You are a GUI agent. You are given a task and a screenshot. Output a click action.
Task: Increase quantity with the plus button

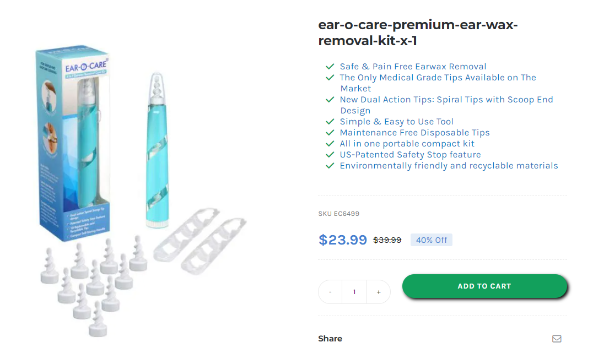point(378,292)
